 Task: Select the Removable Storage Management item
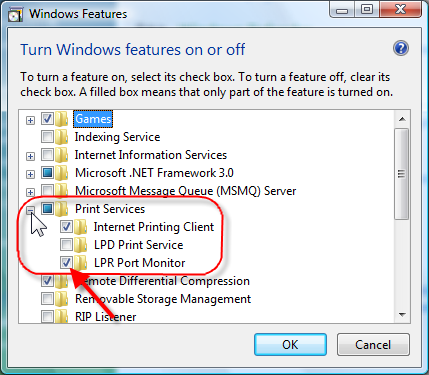(x=163, y=299)
